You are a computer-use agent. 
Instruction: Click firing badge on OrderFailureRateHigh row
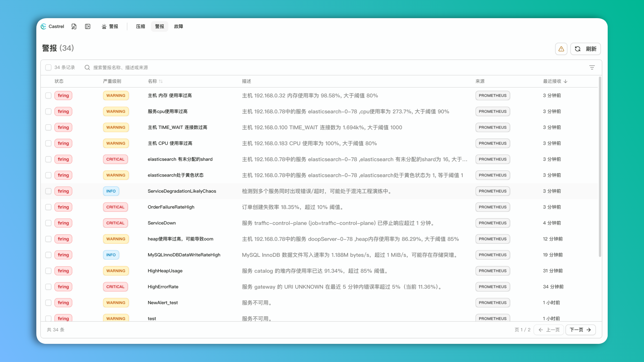pyautogui.click(x=63, y=207)
